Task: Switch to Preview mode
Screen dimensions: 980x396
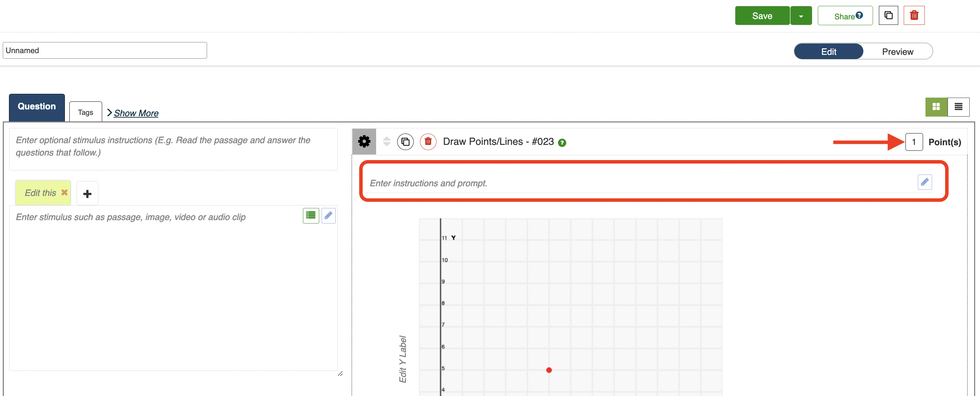Action: pos(897,52)
